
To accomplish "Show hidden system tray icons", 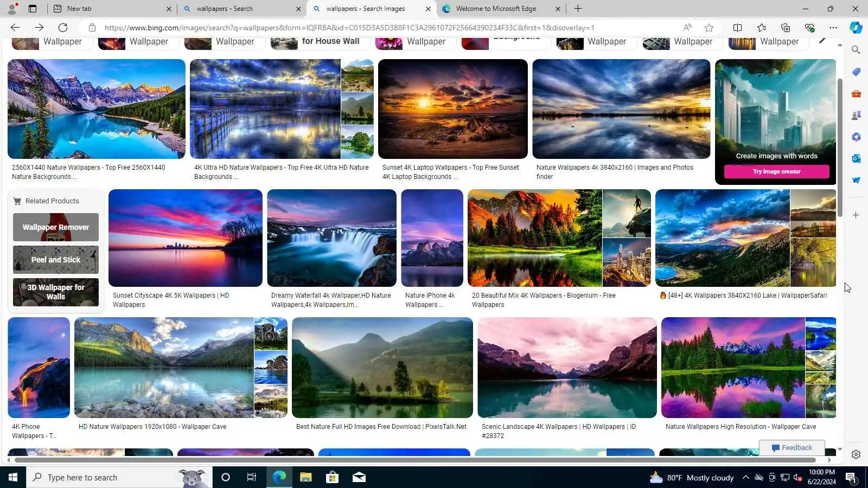I will (x=745, y=477).
